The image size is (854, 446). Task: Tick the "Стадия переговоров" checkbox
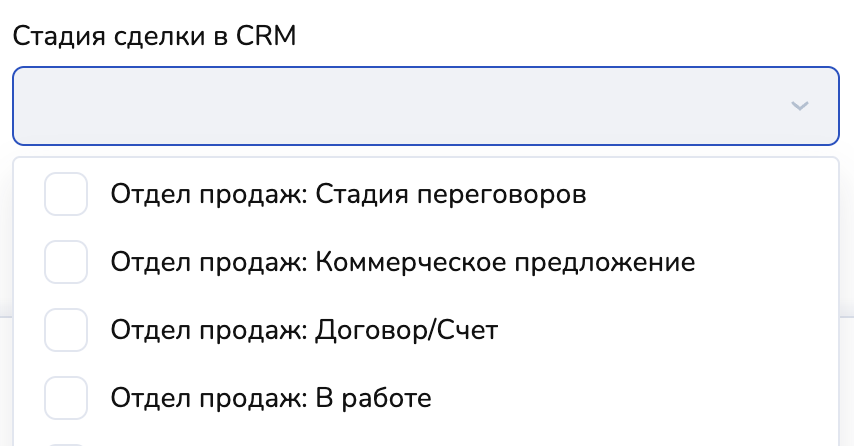[67, 194]
